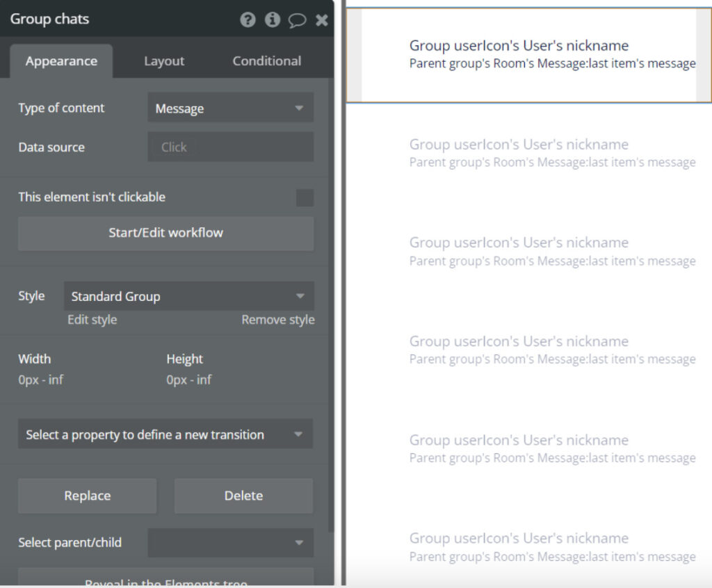This screenshot has height=588, width=712.
Task: Click the Delete button
Action: coord(243,496)
